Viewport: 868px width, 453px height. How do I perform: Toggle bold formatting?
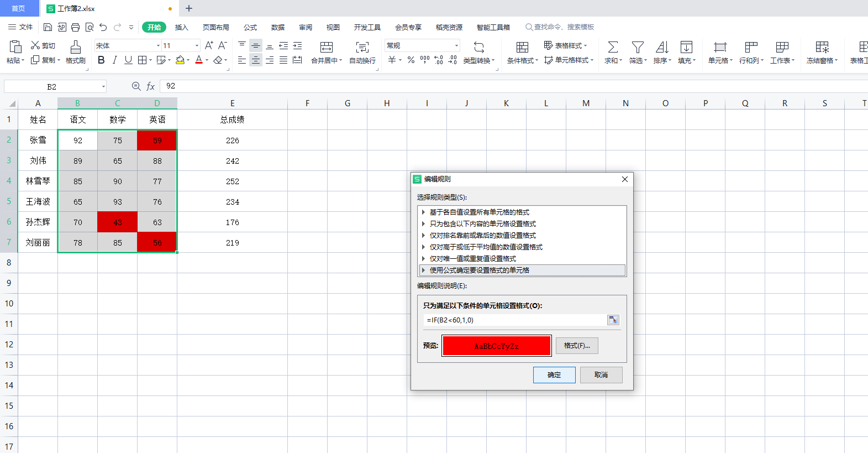click(x=101, y=60)
